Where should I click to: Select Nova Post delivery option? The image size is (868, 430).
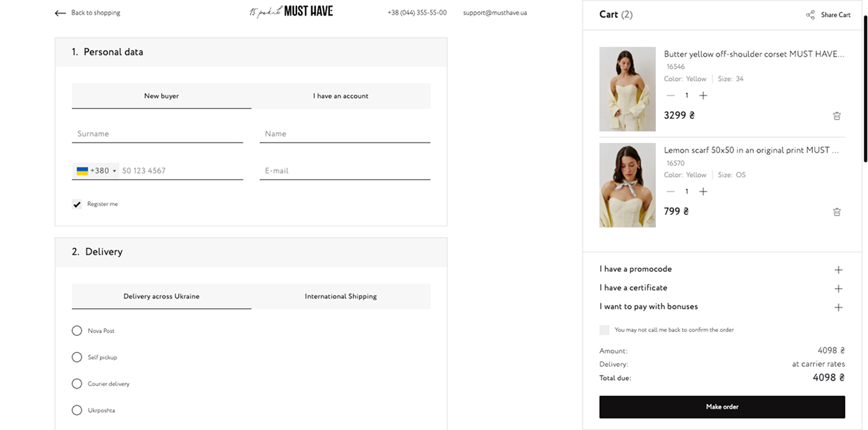[x=77, y=331]
